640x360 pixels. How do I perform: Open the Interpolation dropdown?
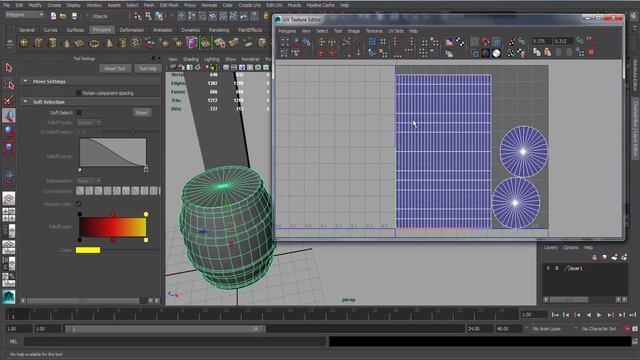[89, 180]
